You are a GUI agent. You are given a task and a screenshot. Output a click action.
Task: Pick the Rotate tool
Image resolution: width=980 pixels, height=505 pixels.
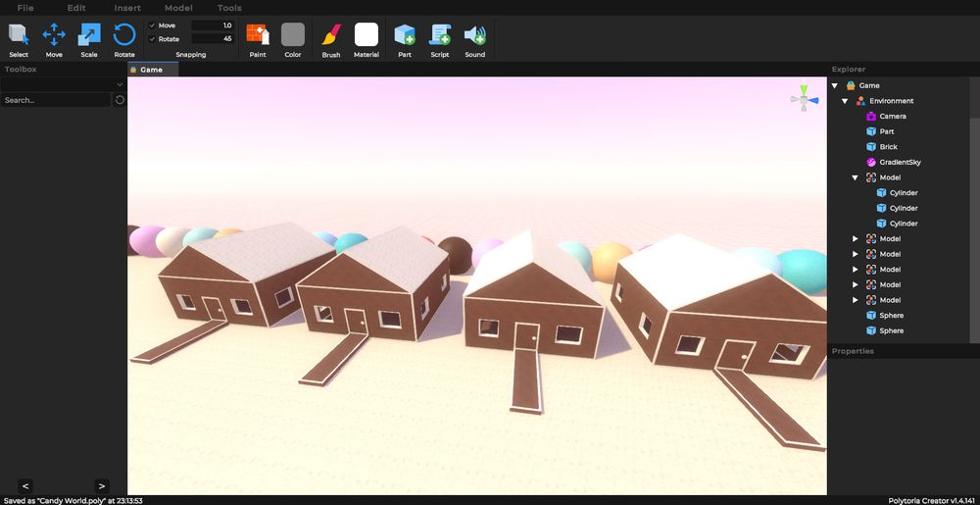[x=124, y=40]
